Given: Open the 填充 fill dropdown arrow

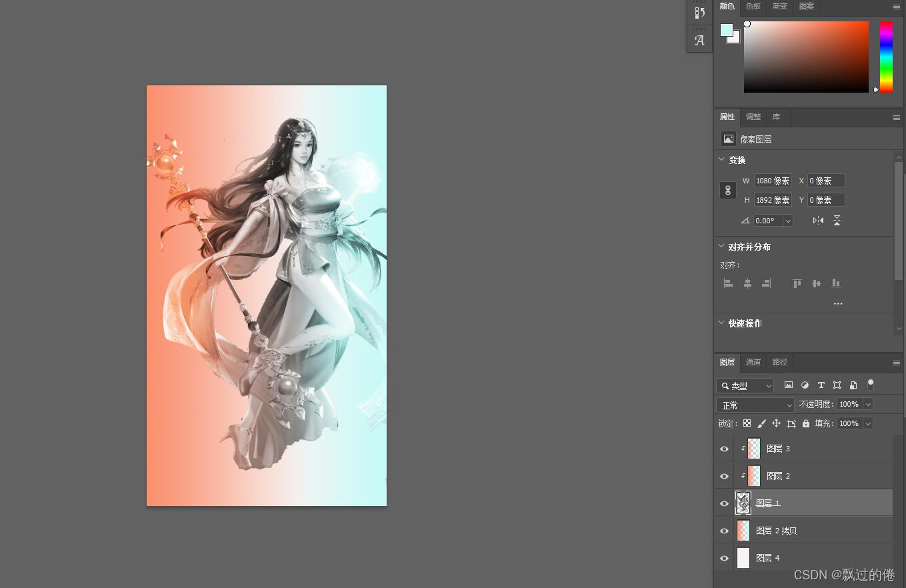Looking at the screenshot, I should [x=868, y=423].
